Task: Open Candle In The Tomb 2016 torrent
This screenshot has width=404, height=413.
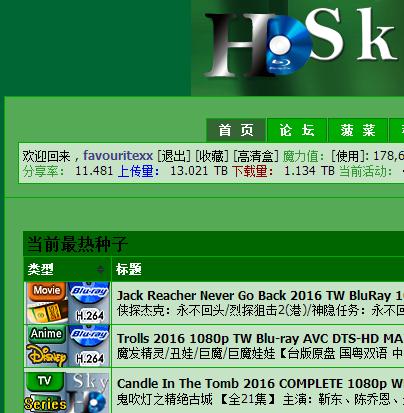Action: click(260, 384)
